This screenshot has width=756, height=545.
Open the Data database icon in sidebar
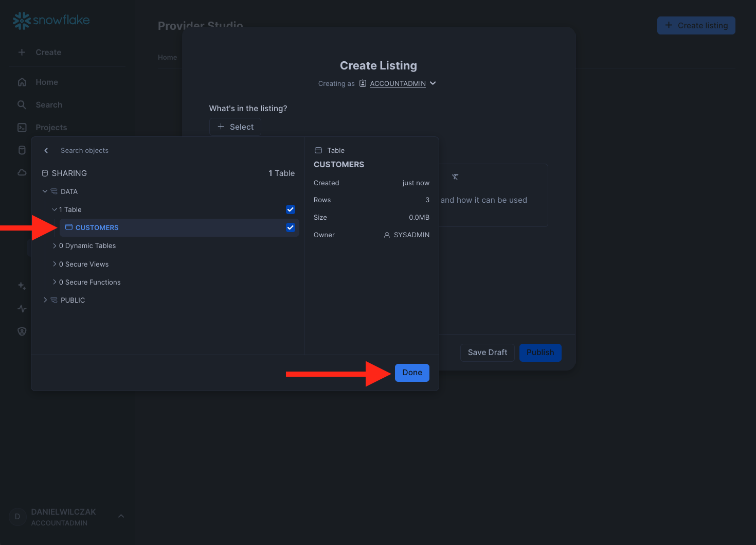pyautogui.click(x=22, y=150)
